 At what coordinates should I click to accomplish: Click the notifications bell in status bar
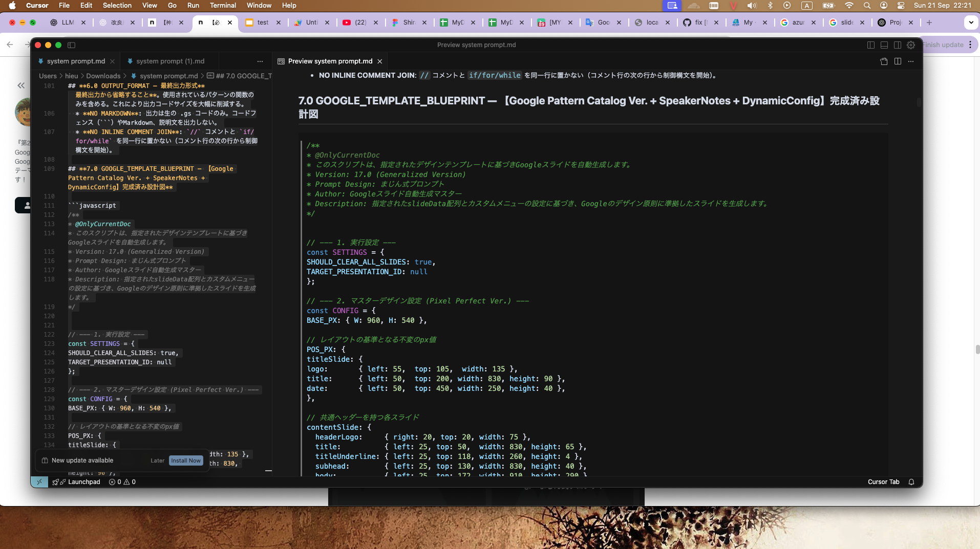911,482
